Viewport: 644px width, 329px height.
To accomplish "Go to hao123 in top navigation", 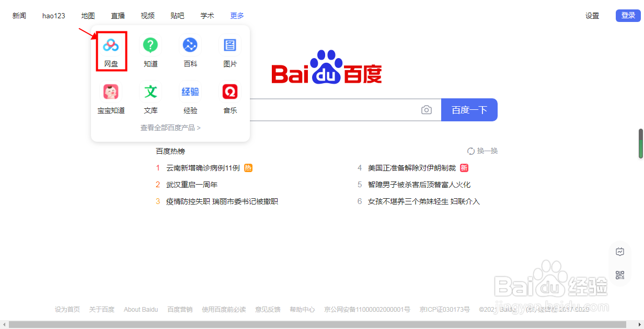I will (54, 16).
